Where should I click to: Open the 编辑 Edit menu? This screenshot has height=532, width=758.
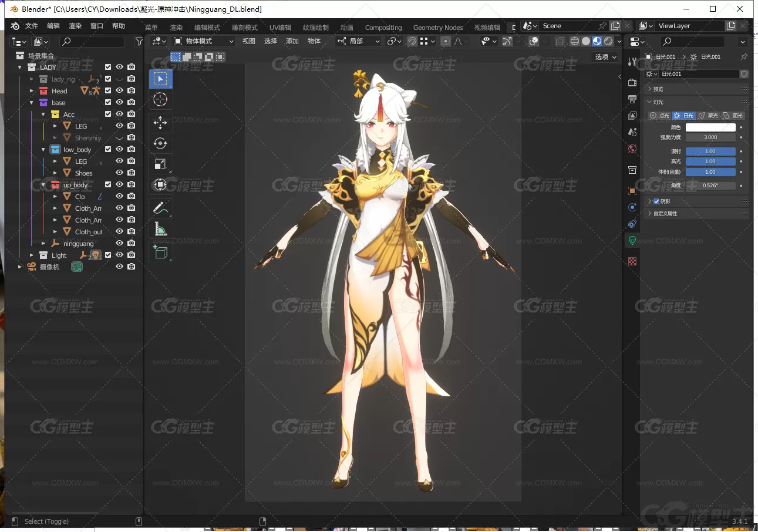tap(53, 26)
